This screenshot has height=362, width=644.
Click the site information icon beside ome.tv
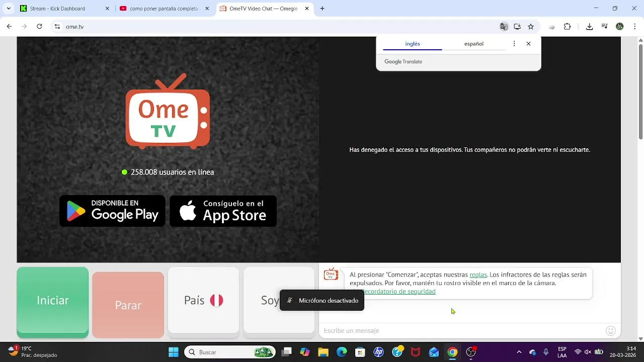pyautogui.click(x=57, y=27)
